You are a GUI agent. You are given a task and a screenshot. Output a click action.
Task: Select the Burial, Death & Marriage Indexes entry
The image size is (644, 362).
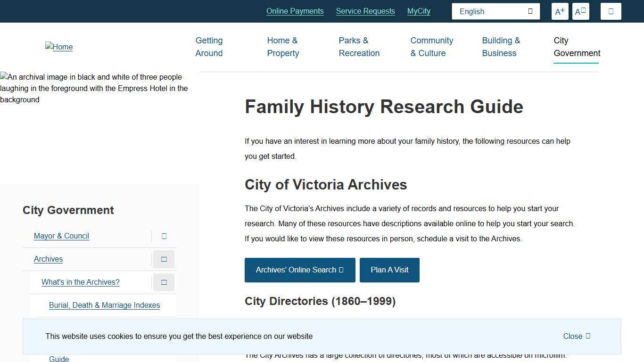click(x=104, y=305)
